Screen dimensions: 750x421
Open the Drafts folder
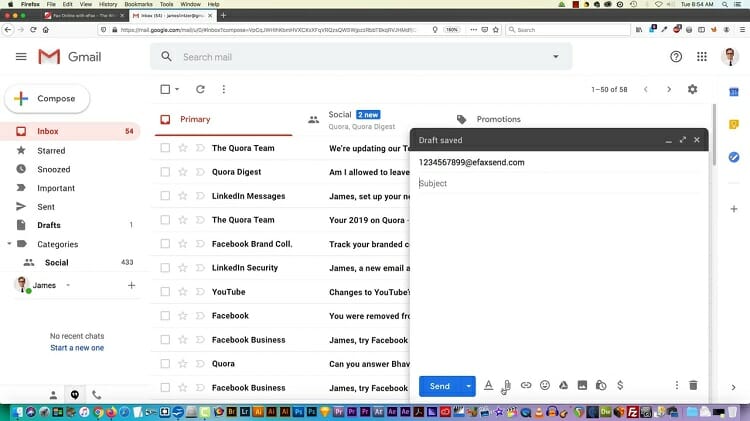click(71, 225)
